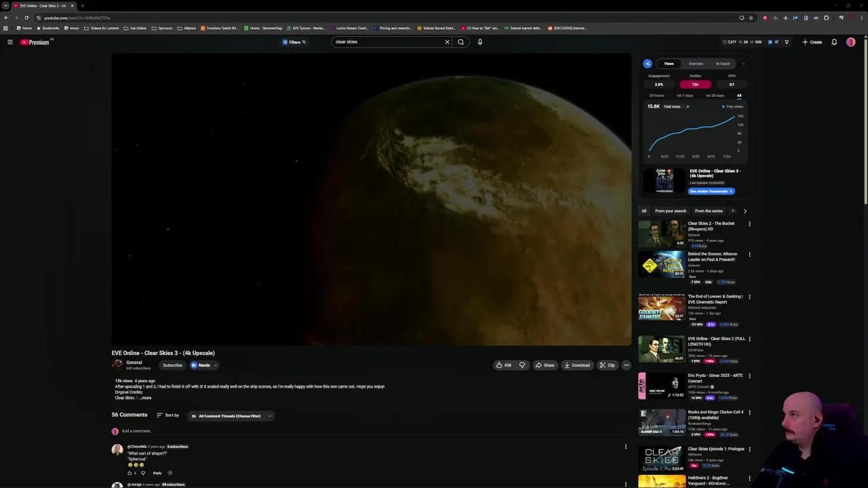Collapse the stats panel with chevron
The height and width of the screenshot is (488, 868).
click(743, 64)
